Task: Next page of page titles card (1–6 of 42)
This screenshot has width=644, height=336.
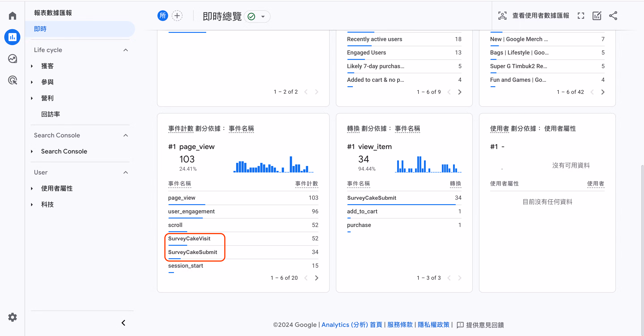Action: pos(603,92)
